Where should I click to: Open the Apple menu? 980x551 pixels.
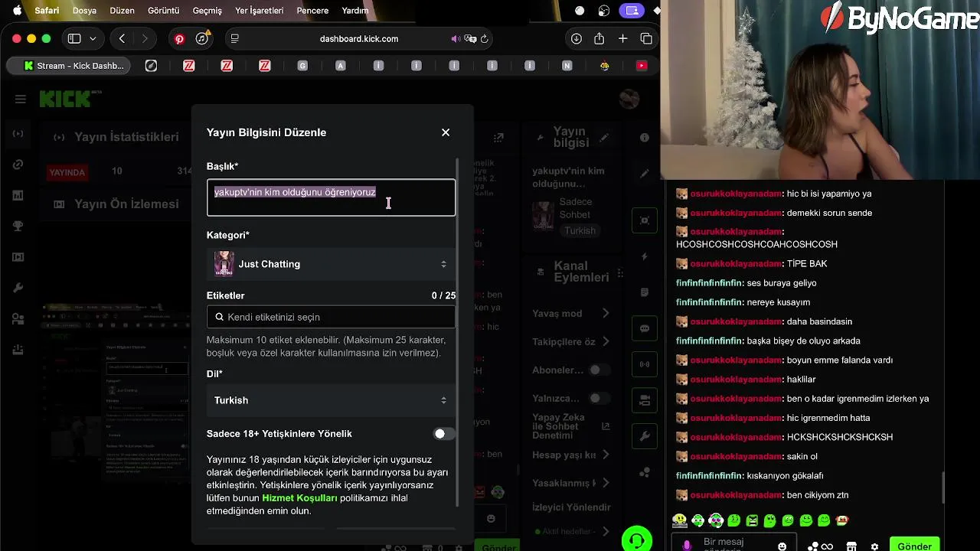16,11
